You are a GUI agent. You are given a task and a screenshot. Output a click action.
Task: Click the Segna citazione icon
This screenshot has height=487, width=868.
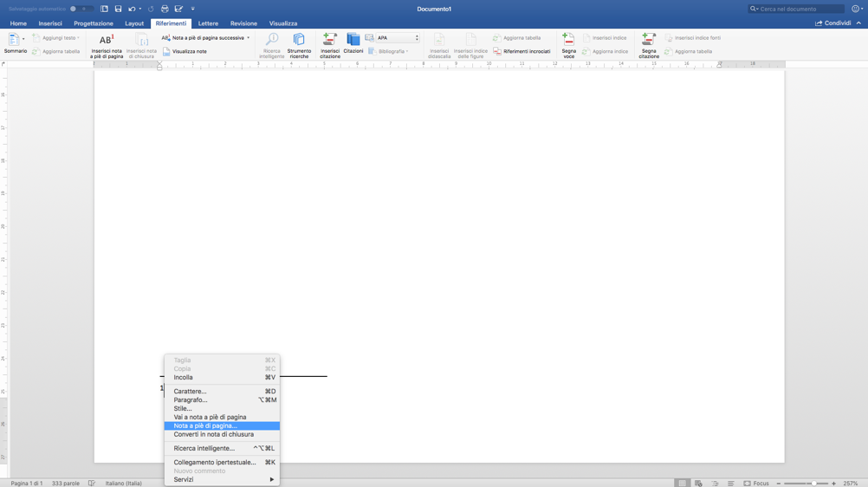coord(648,40)
